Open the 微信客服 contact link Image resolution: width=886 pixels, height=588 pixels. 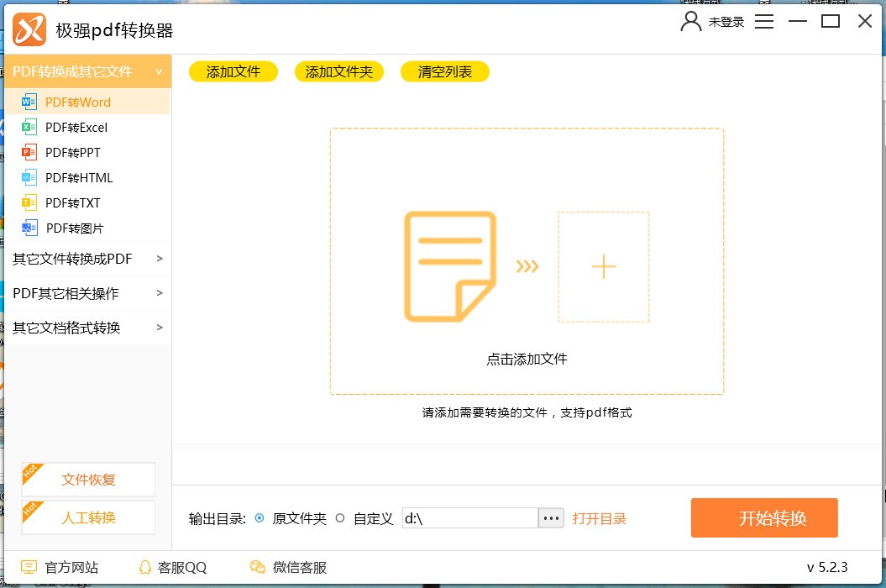[x=300, y=567]
